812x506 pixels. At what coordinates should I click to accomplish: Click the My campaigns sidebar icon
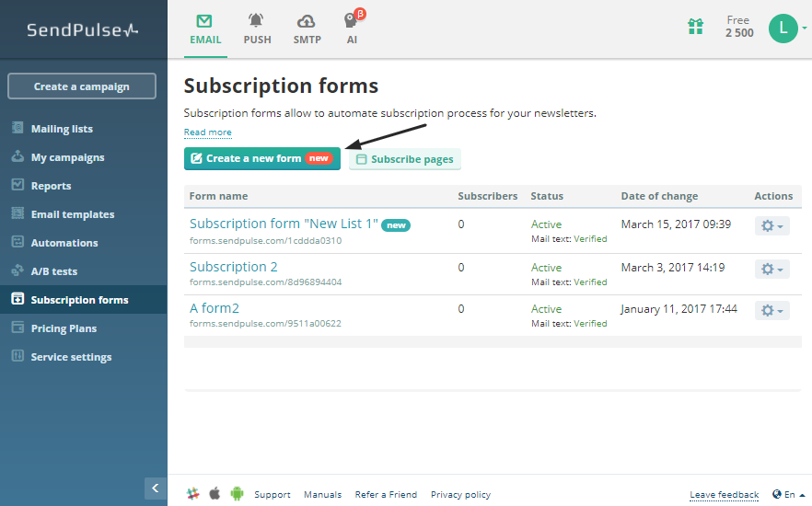(x=17, y=155)
